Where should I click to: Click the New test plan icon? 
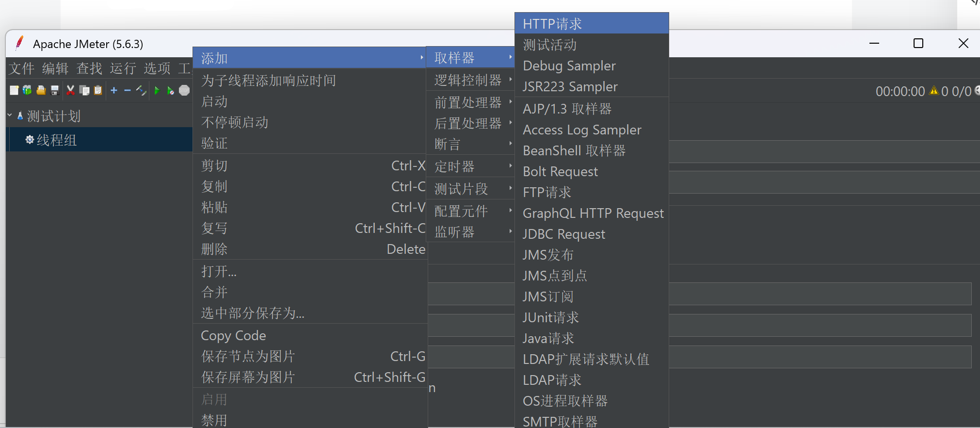pos(14,90)
